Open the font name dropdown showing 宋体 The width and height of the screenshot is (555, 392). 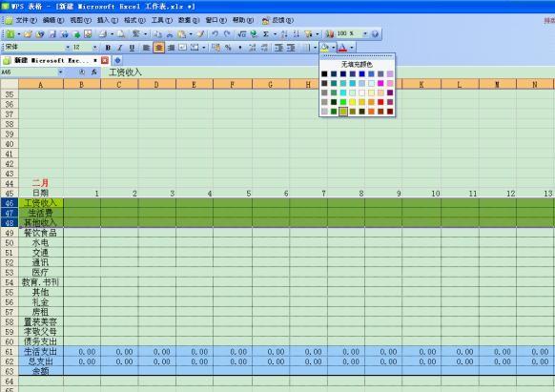tap(68, 48)
